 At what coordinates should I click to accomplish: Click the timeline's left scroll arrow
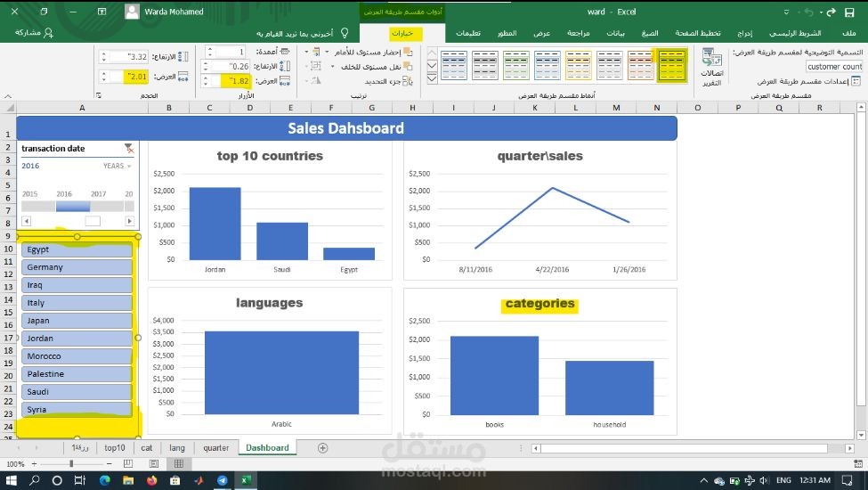(26, 221)
